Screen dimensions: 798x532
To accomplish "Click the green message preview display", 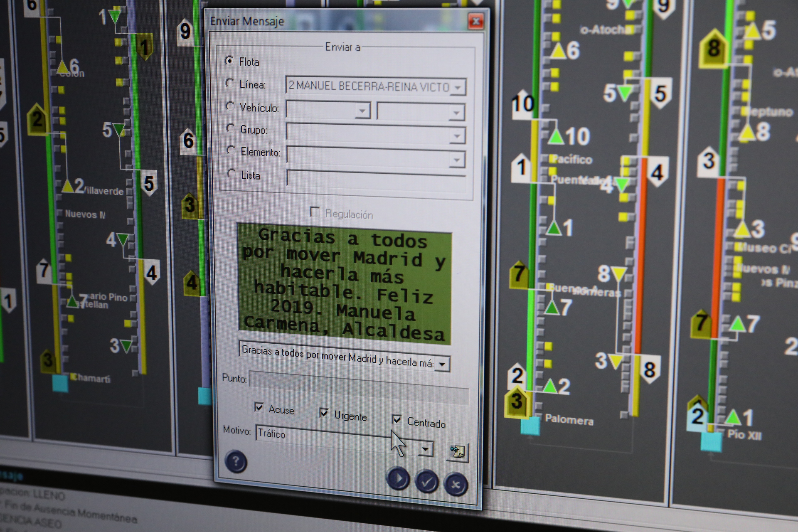I will coord(344,284).
